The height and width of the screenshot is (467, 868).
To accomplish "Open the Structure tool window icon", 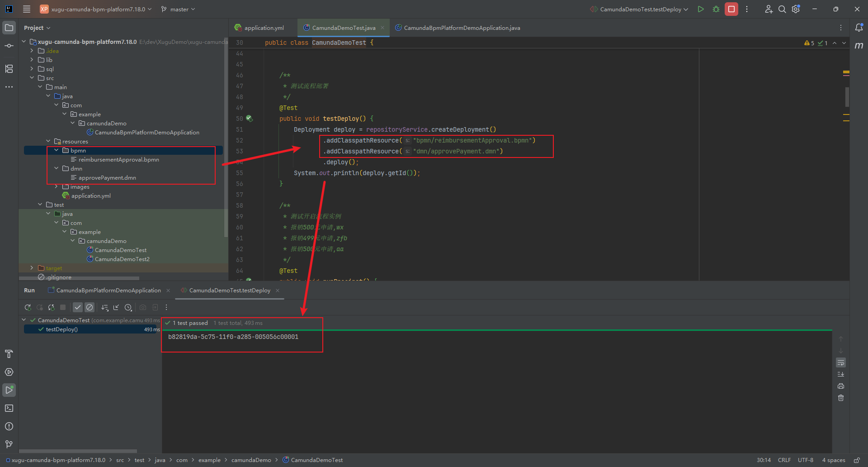I will tap(9, 69).
